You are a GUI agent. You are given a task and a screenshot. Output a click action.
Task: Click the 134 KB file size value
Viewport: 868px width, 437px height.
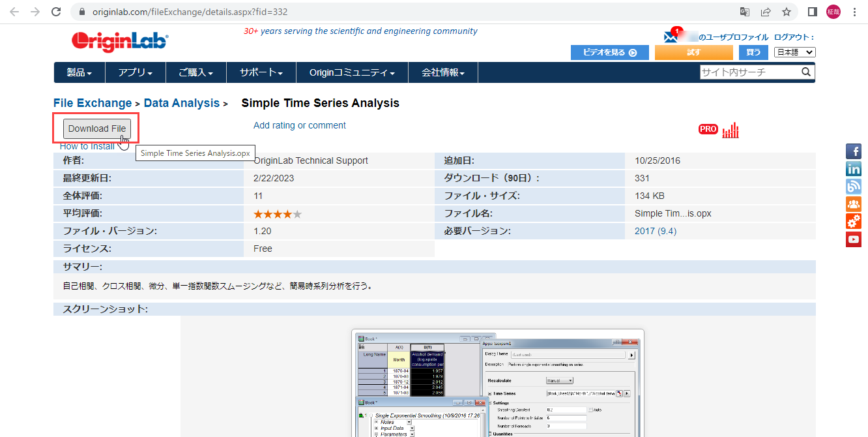click(650, 196)
